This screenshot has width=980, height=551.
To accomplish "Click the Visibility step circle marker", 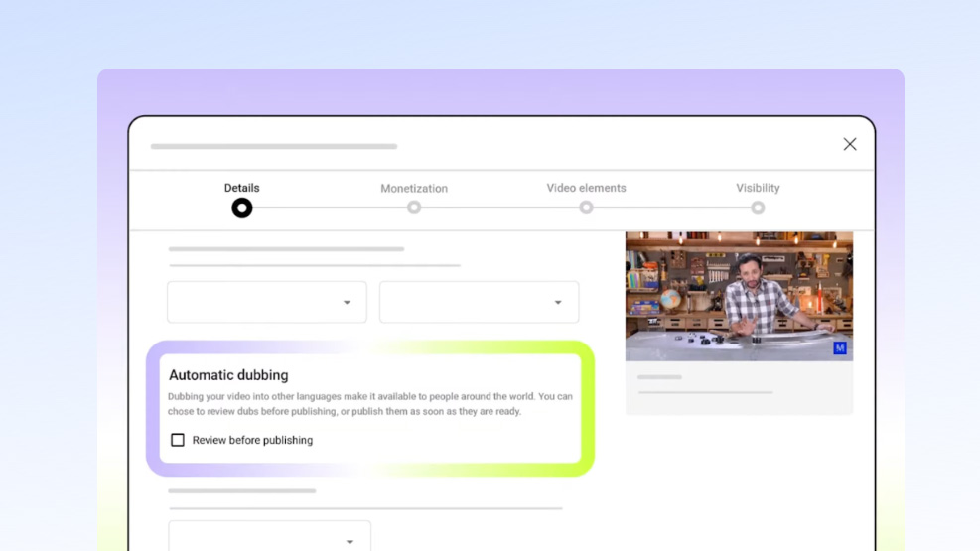I will 758,207.
